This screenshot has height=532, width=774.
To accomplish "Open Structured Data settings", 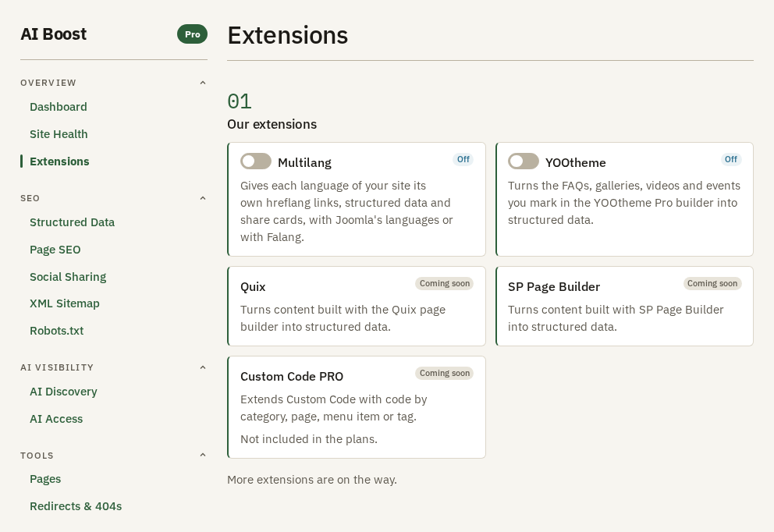I will (x=72, y=222).
